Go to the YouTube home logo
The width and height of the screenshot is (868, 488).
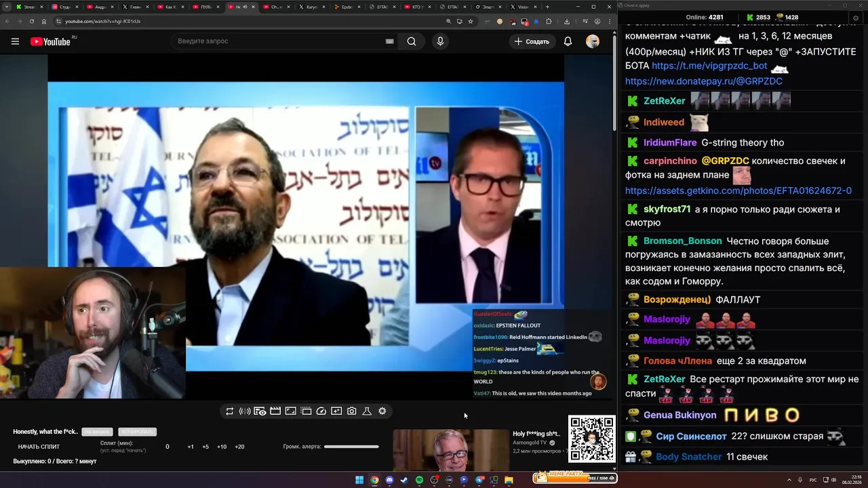50,41
